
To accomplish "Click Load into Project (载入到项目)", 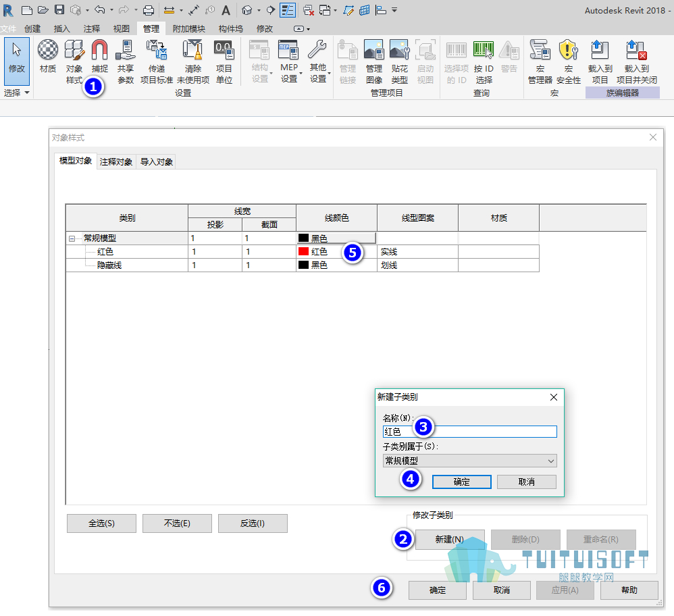I will [x=600, y=61].
